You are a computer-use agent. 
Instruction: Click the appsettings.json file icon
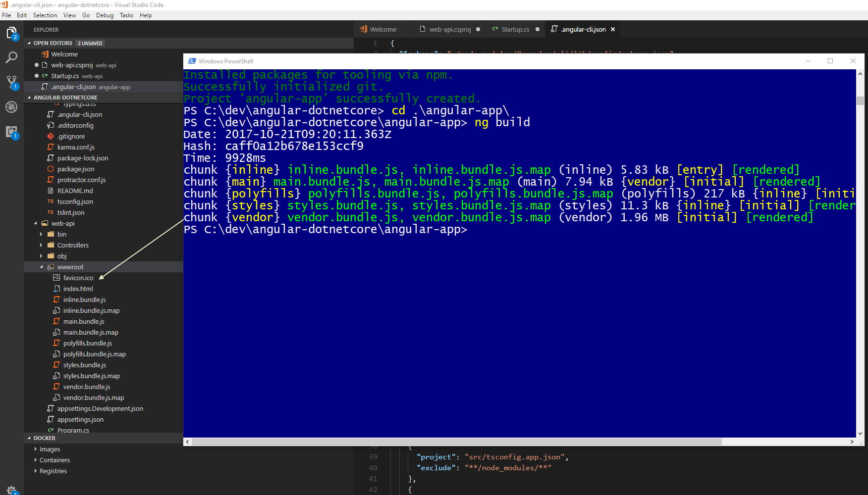click(x=51, y=419)
